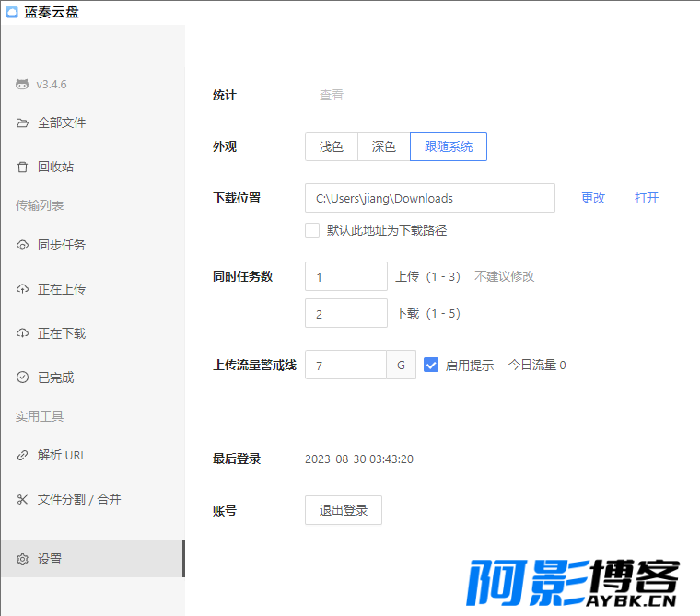Select 跟随系统 appearance option
The height and width of the screenshot is (616, 700).
(x=449, y=146)
